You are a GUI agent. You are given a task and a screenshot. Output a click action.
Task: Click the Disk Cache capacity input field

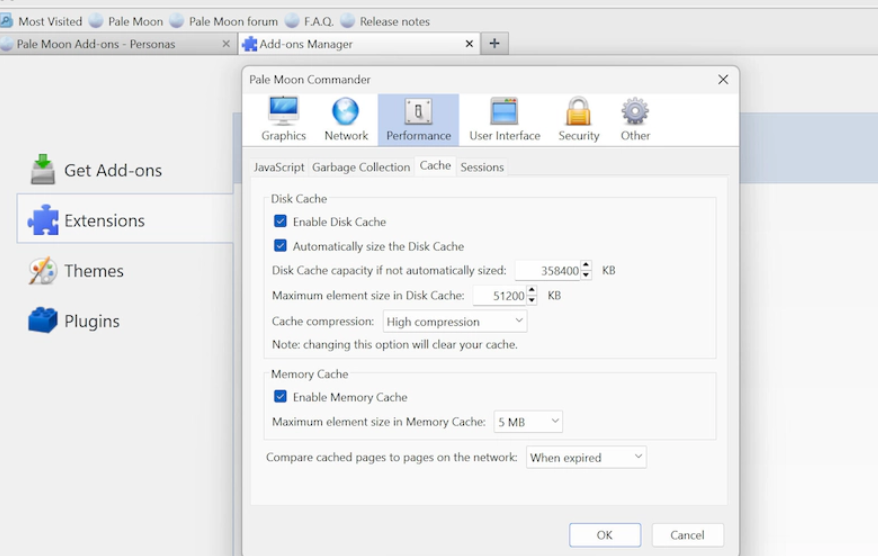coord(547,271)
